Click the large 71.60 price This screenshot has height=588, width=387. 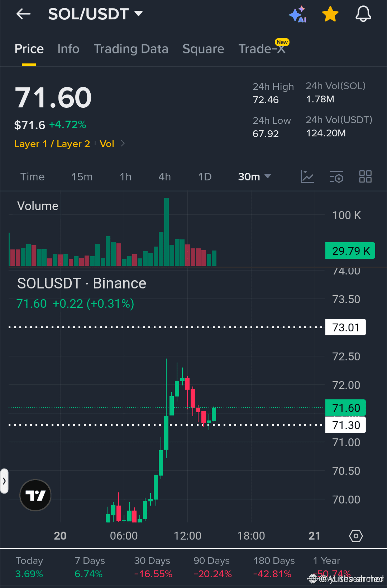tap(53, 97)
